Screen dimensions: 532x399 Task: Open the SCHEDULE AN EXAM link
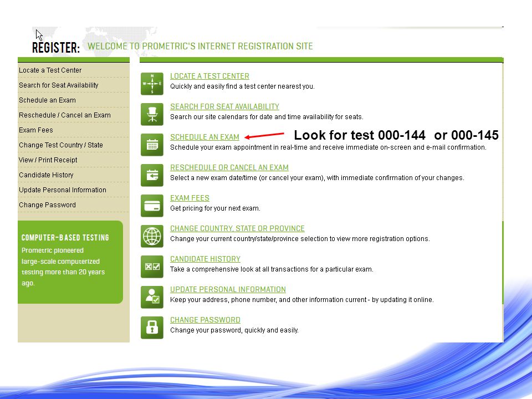click(204, 137)
